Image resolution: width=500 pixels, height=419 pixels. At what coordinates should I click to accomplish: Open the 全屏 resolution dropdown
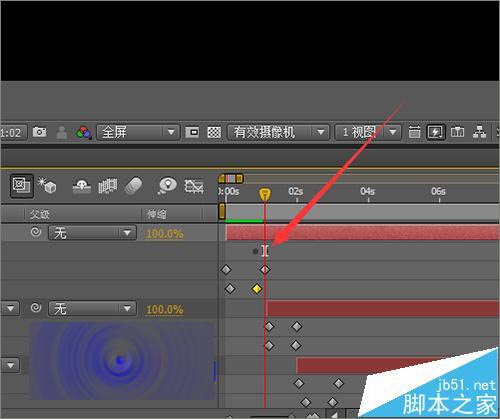coord(138,132)
